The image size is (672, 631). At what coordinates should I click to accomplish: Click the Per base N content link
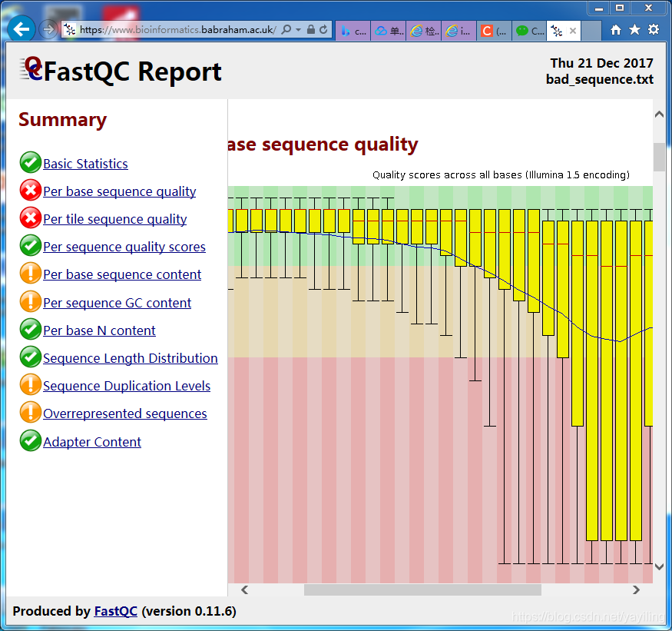tap(99, 330)
